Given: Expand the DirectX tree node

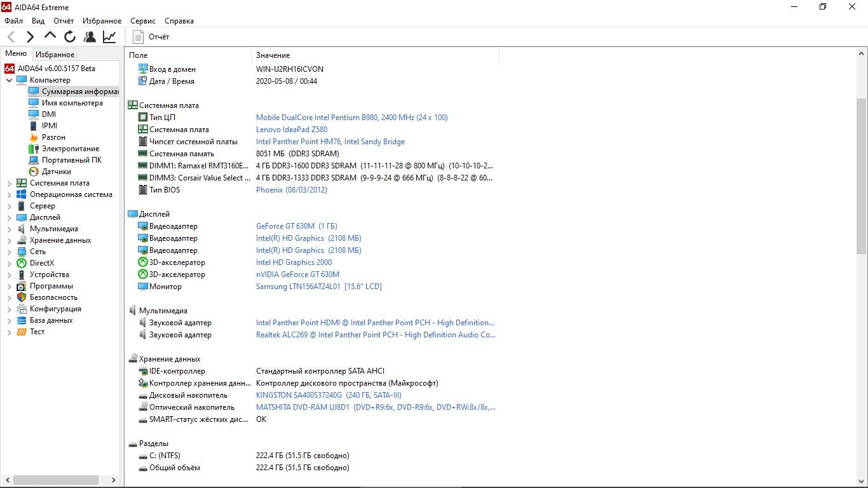Looking at the screenshot, I should (x=9, y=263).
